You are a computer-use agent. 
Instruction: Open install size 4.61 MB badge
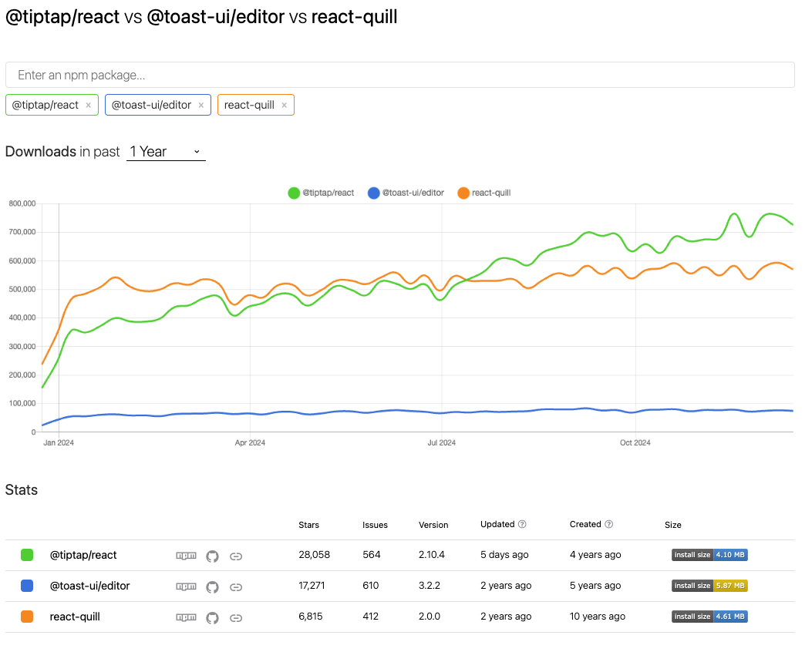coord(709,617)
